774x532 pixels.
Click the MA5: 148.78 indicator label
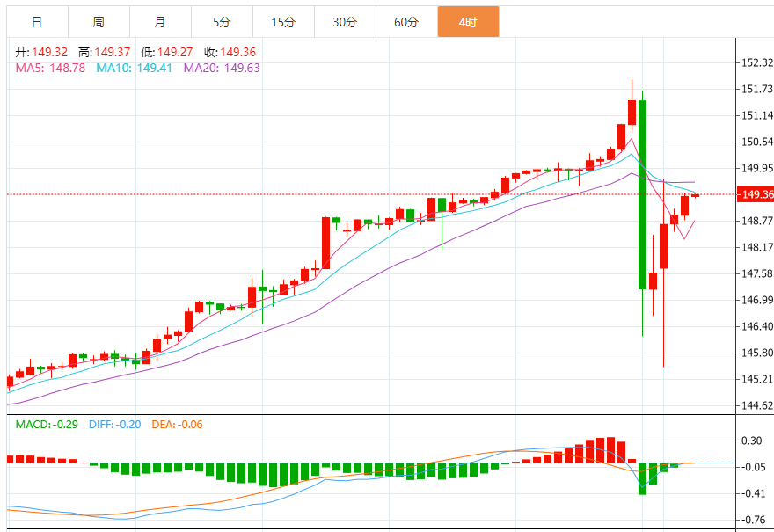pos(50,68)
